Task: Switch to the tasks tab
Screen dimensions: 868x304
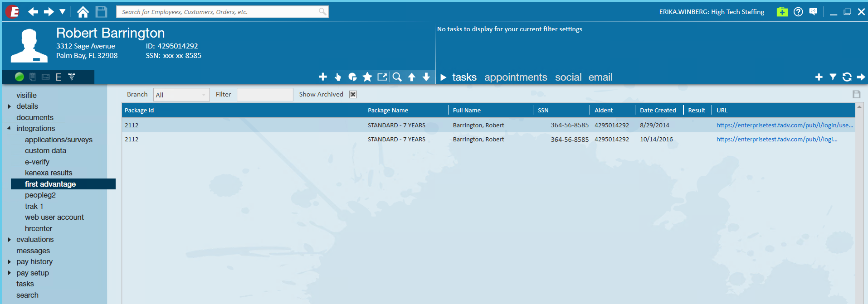Action: click(464, 77)
